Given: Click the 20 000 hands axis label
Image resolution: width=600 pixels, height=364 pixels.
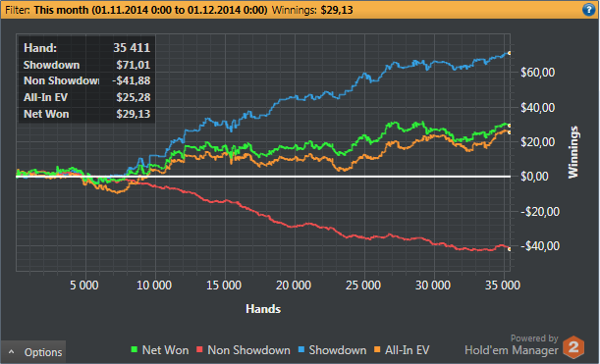Looking at the screenshot, I should click(294, 286).
